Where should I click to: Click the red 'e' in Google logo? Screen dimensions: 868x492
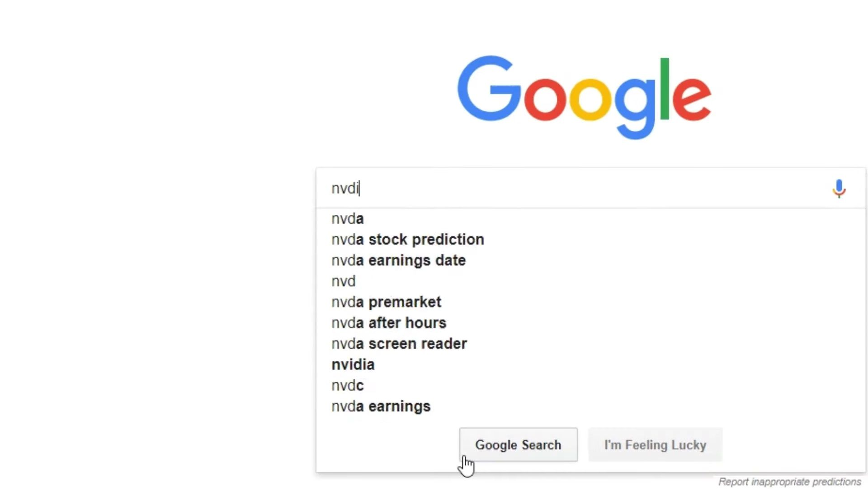tap(692, 99)
